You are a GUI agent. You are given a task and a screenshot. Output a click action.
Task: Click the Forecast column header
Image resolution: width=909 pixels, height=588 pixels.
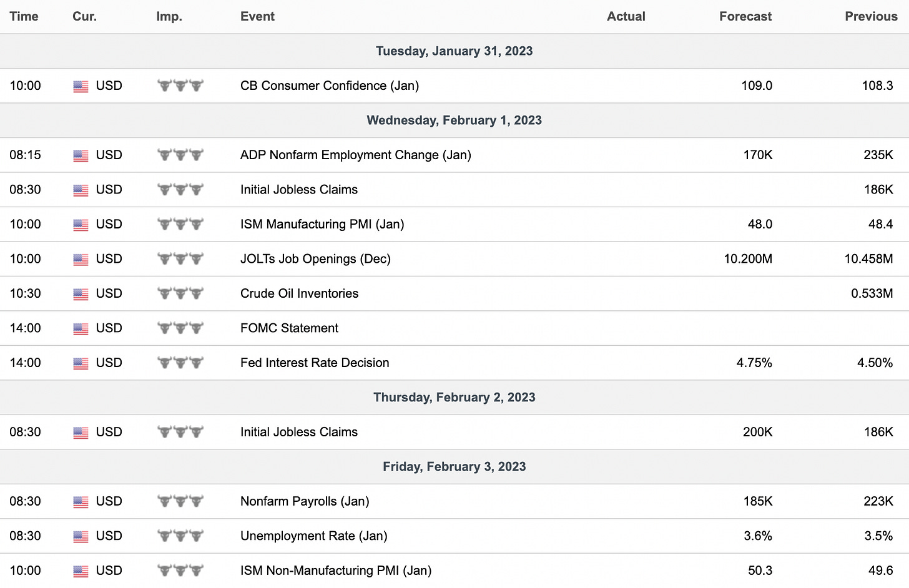(x=745, y=17)
